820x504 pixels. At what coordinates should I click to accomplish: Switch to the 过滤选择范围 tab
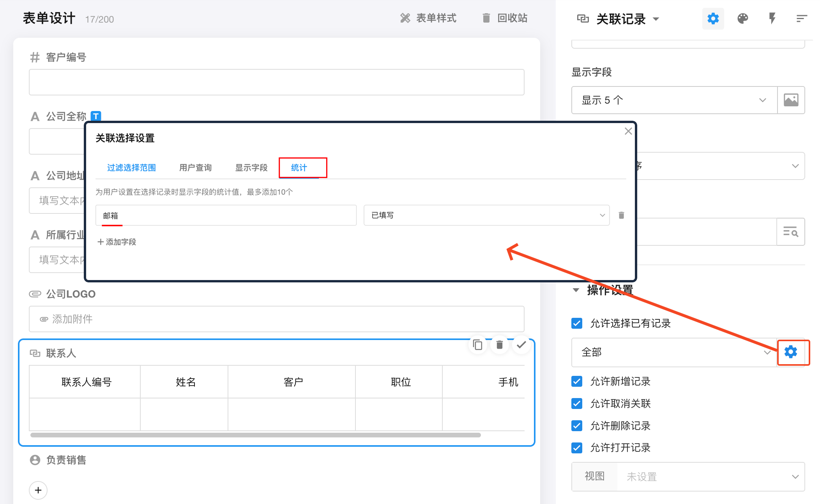click(131, 168)
